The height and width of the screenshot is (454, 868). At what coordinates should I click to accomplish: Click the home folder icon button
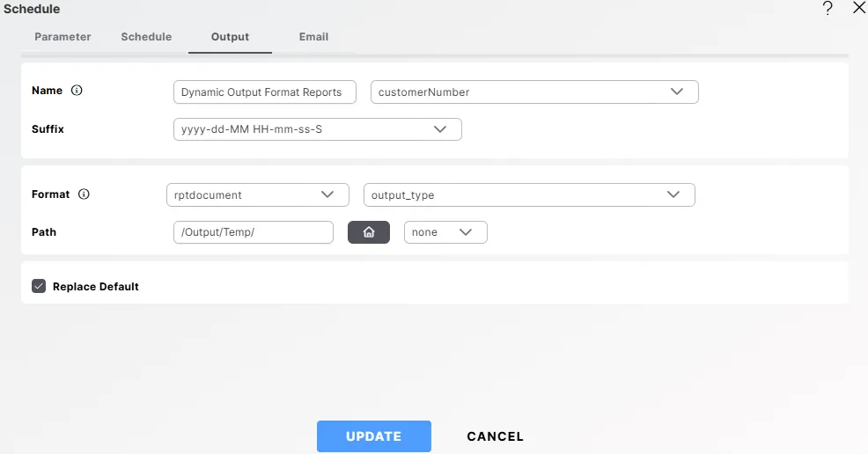(x=369, y=232)
